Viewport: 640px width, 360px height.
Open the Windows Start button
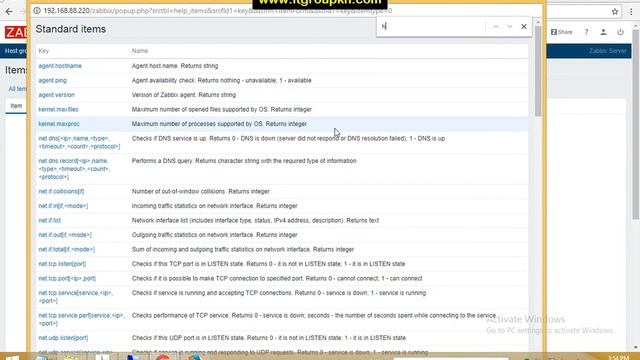(12, 357)
